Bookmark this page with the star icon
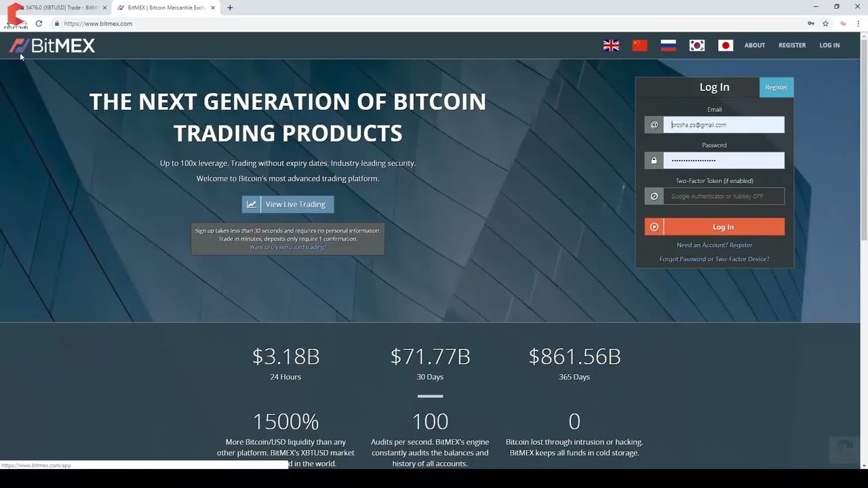This screenshot has width=868, height=488. (x=825, y=23)
